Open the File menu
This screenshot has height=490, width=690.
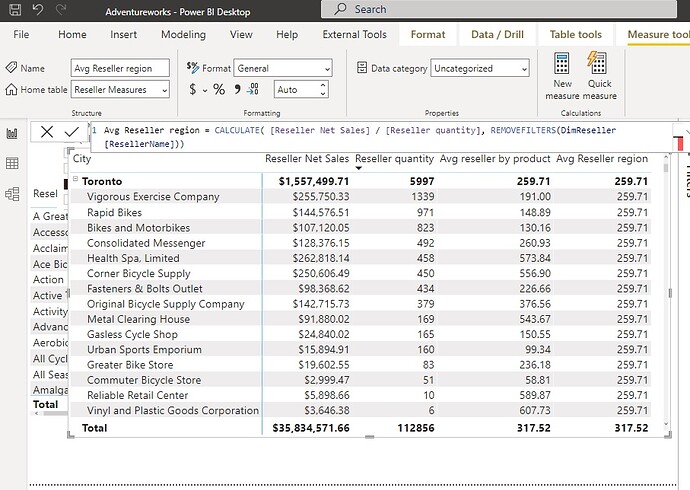point(21,34)
